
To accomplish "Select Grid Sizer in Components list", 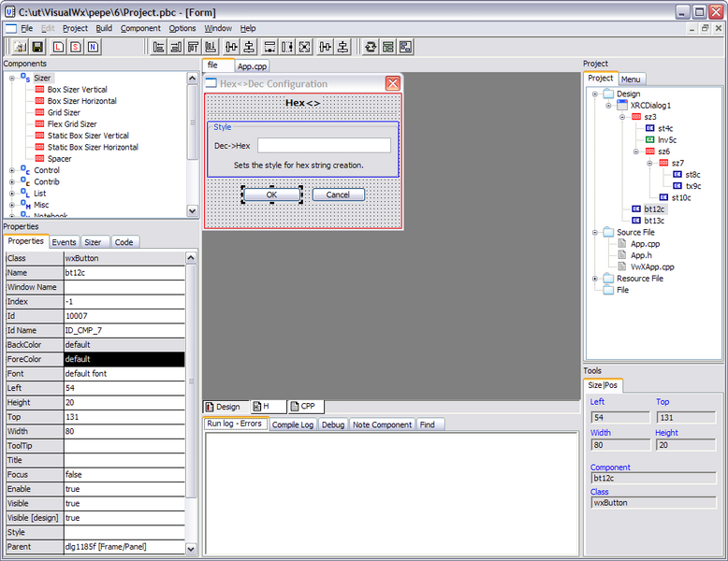I will pos(64,113).
